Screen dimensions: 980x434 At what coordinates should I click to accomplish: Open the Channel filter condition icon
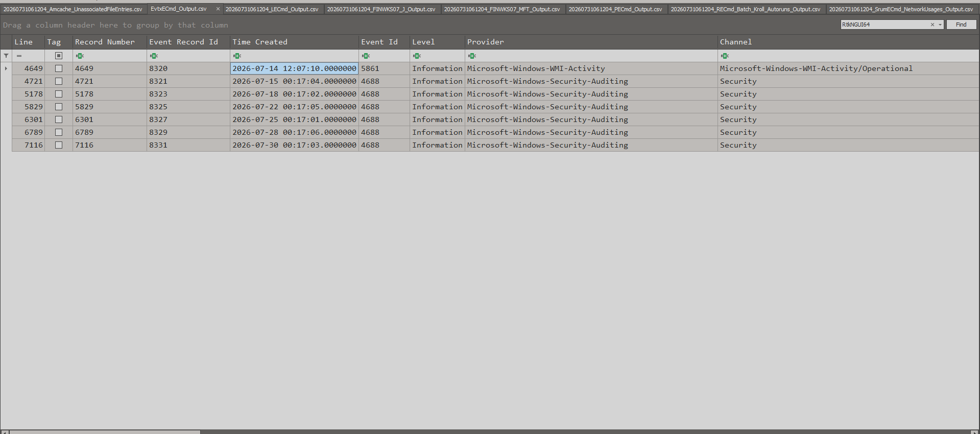pyautogui.click(x=725, y=56)
